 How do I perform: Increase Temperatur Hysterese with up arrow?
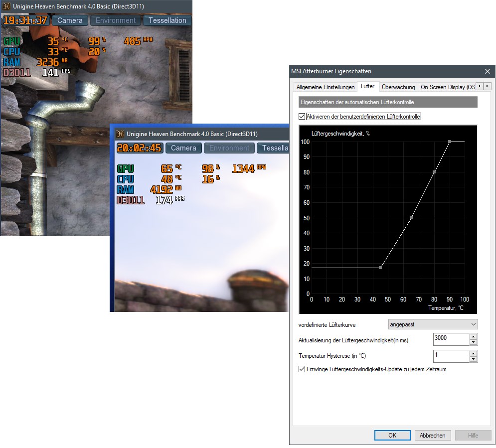473,353
